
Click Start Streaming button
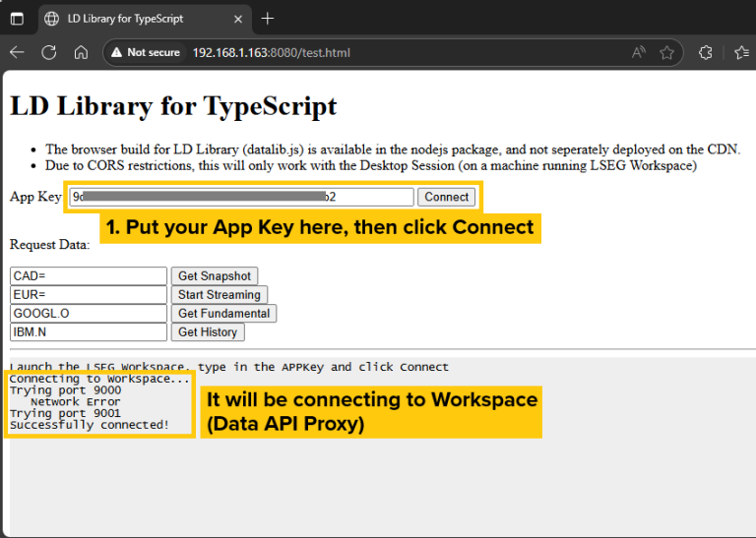click(x=220, y=295)
